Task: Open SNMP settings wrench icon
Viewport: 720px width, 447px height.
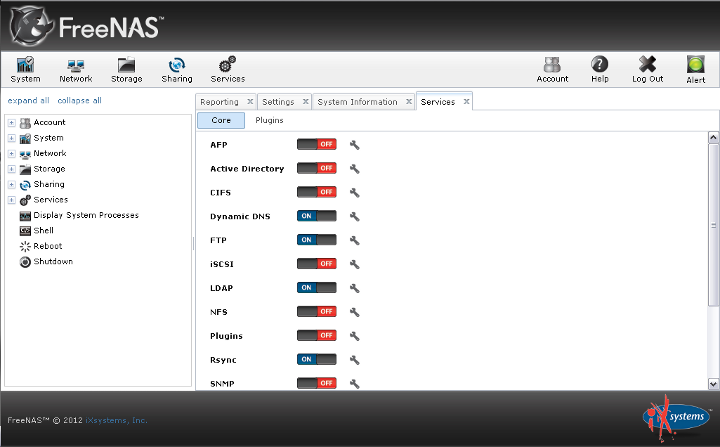Action: coord(354,384)
